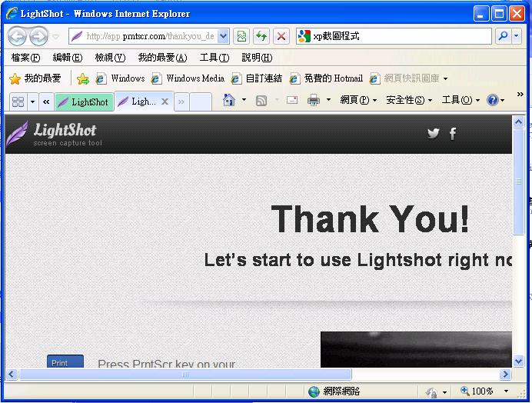
Task: Refresh the page with green arrows icon
Action: 261,36
